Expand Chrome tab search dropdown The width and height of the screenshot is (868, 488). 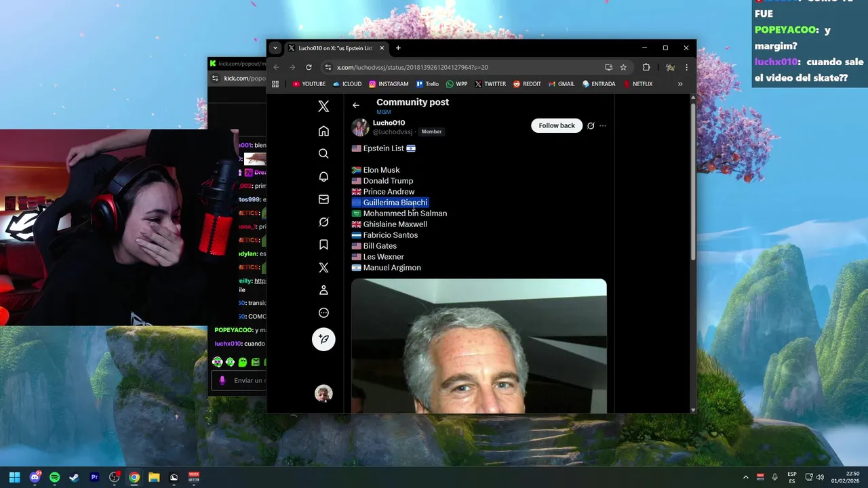click(275, 48)
